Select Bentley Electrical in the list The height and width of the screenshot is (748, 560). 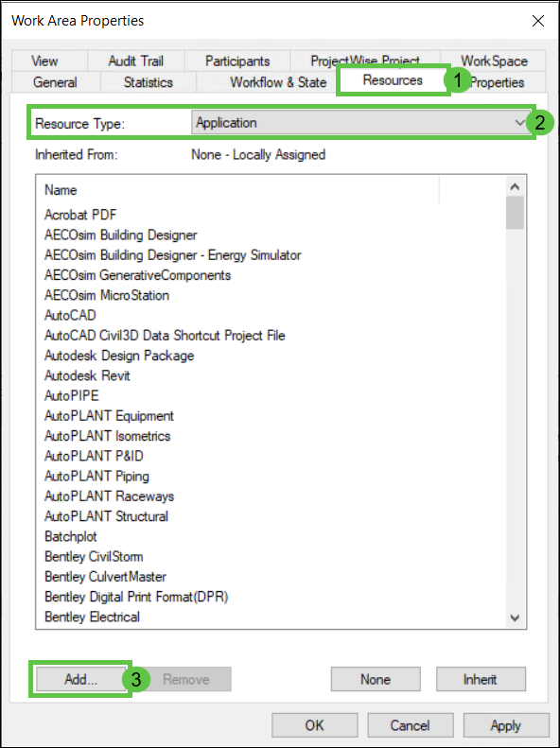[92, 617]
